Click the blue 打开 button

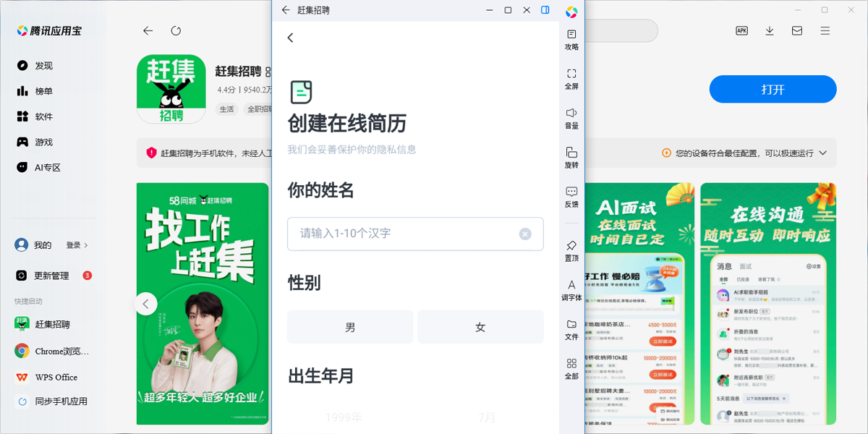(773, 90)
